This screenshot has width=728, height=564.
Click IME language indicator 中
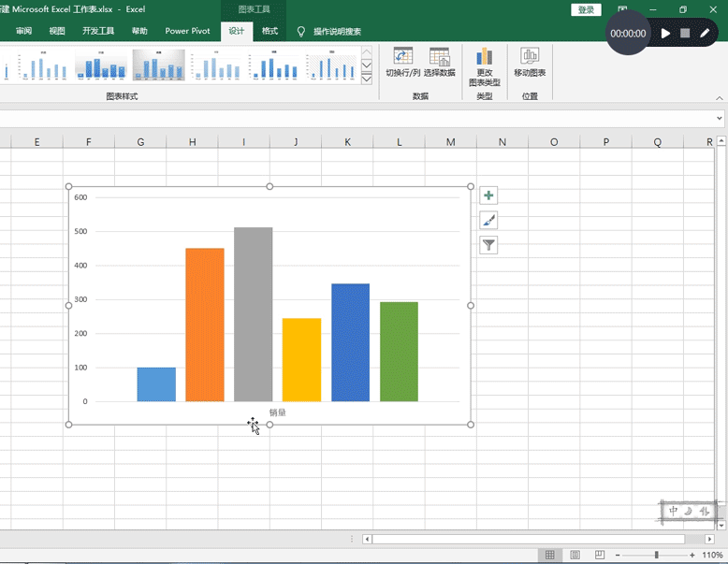(673, 511)
